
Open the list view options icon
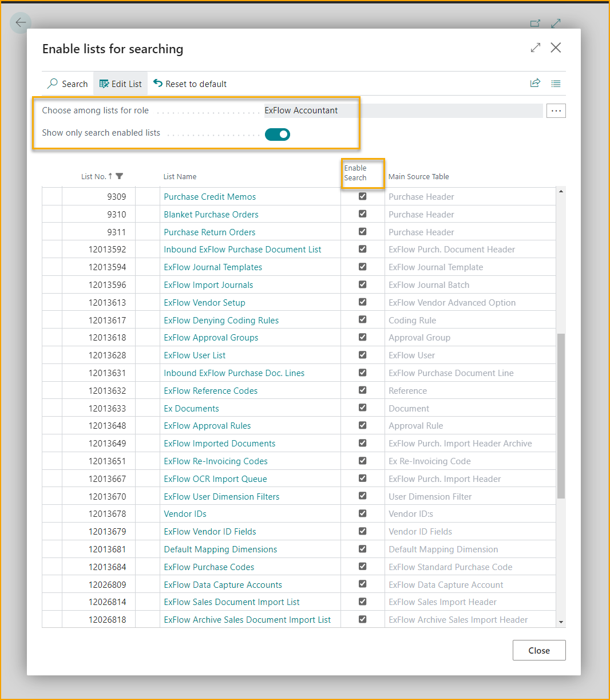pyautogui.click(x=556, y=84)
